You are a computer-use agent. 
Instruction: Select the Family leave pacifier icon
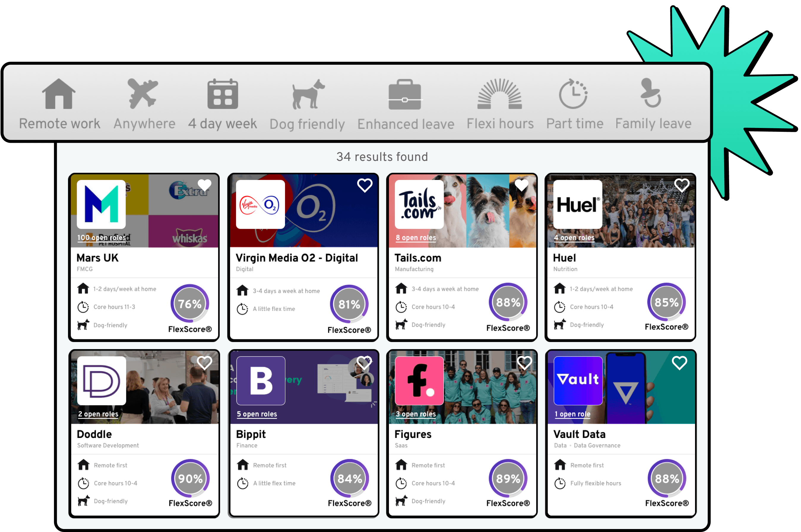pos(651,93)
